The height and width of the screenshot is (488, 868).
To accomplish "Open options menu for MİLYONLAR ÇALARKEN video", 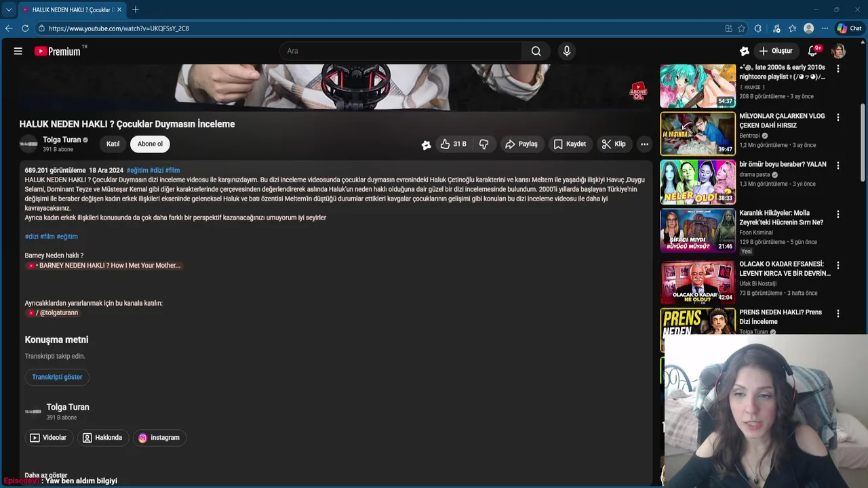I will 837,117.
